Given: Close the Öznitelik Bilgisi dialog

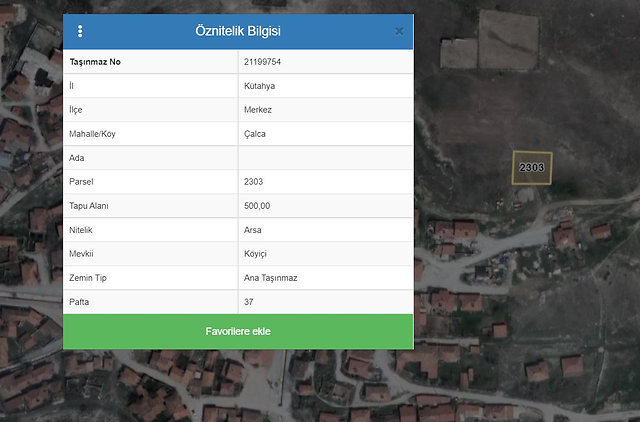Looking at the screenshot, I should [399, 31].
